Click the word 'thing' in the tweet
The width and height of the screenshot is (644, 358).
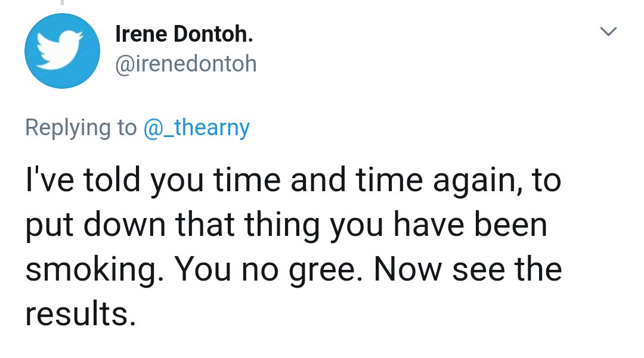pos(279,226)
